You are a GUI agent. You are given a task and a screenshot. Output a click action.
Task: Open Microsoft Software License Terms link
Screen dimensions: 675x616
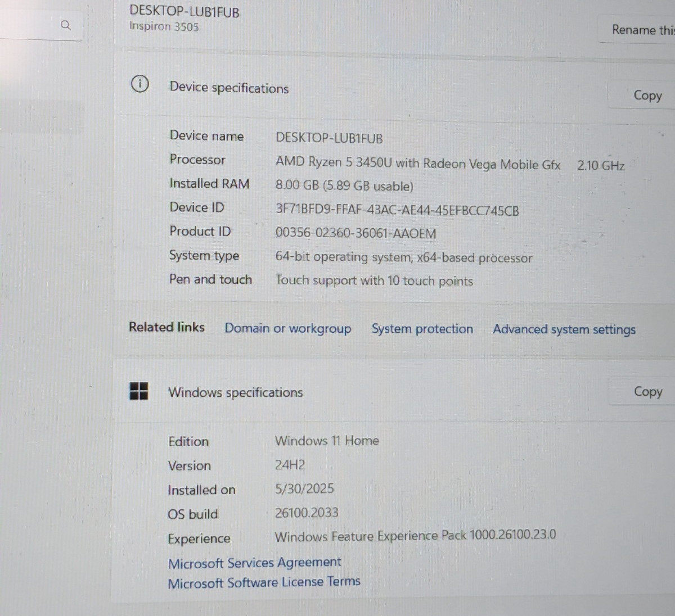coord(264,582)
